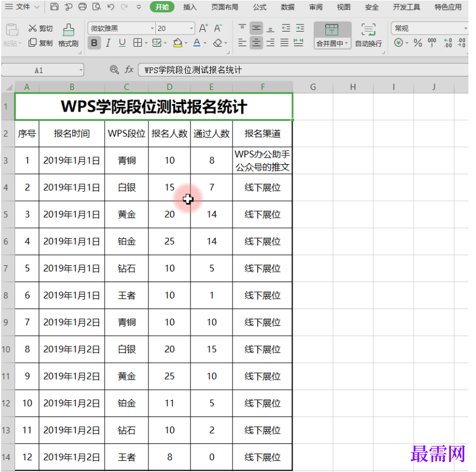Increase indent icon

pyautogui.click(x=300, y=28)
